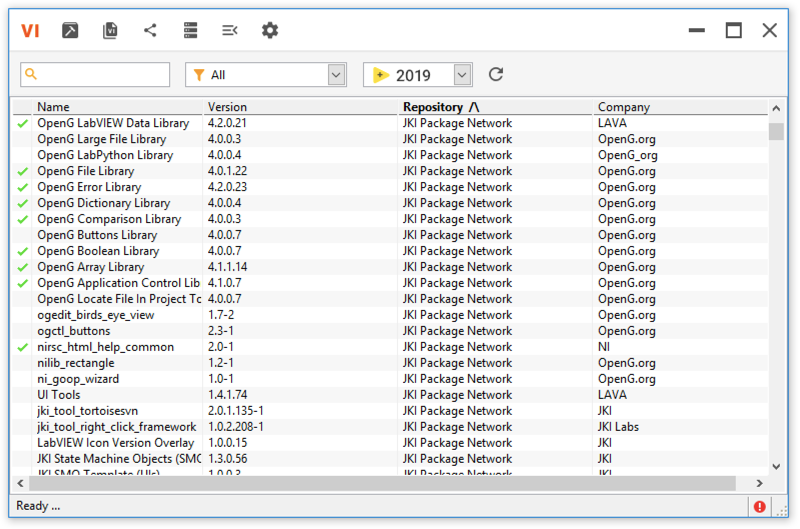This screenshot has height=529, width=800.
Task: Select the OpenG Large File Library row
Action: [x=390, y=139]
